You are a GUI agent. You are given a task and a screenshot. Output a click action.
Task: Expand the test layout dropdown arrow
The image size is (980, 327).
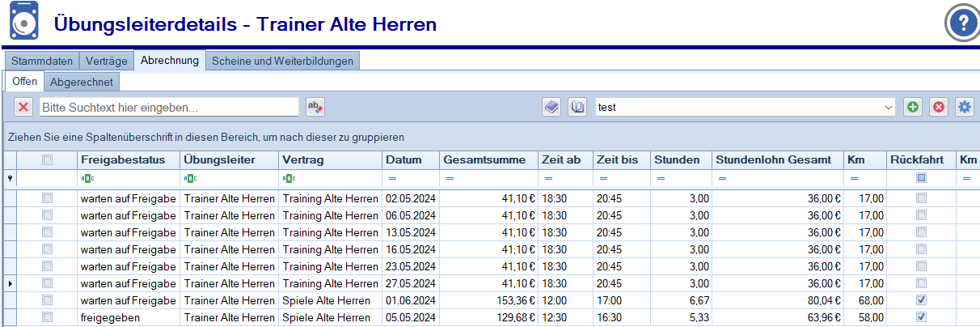(x=889, y=107)
